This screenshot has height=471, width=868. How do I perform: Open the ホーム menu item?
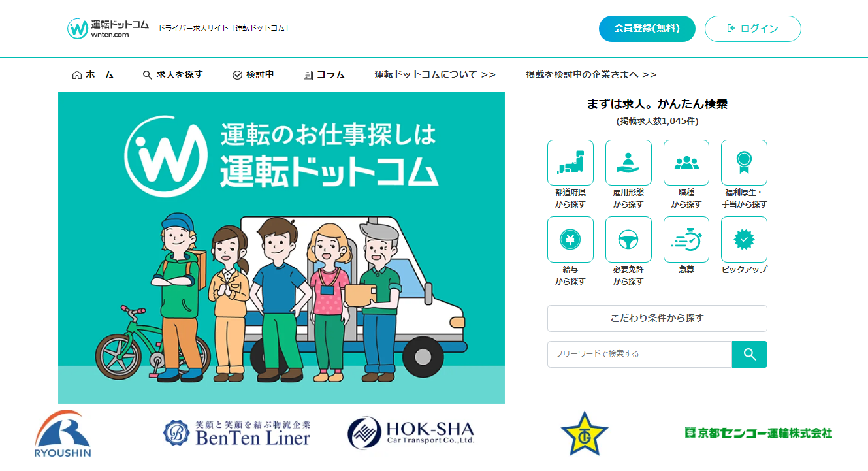pos(93,74)
